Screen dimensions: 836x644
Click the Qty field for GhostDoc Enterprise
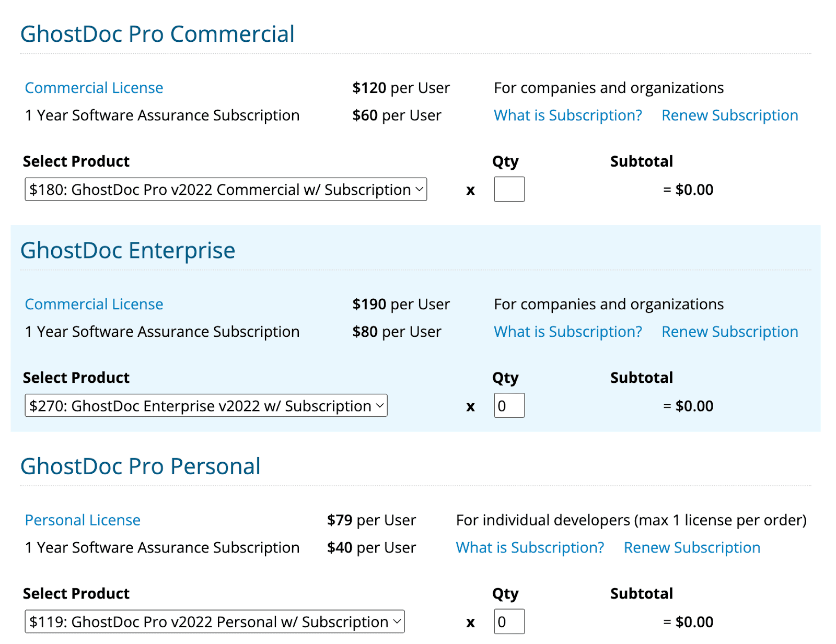click(508, 405)
